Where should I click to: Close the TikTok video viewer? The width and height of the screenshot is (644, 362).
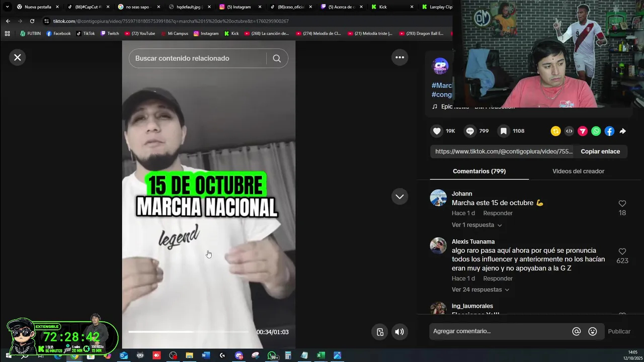(x=18, y=57)
